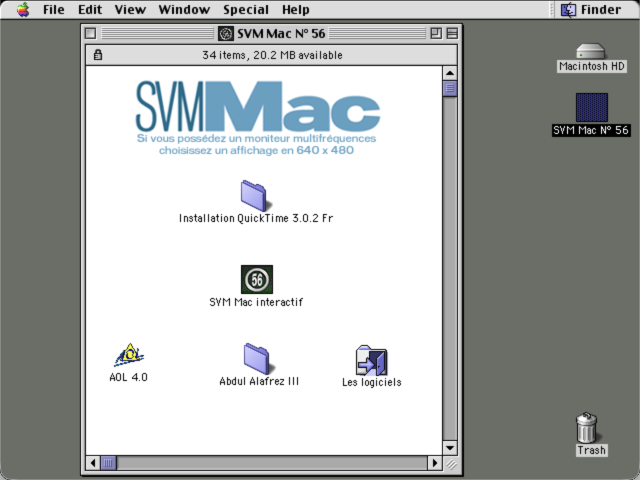Select the Macintosh HD drive icon
Screen dimensions: 640x480
pyautogui.click(x=591, y=51)
